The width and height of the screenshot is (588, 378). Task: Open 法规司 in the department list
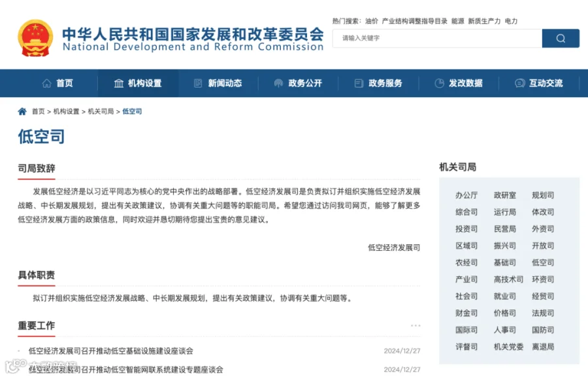[543, 313]
